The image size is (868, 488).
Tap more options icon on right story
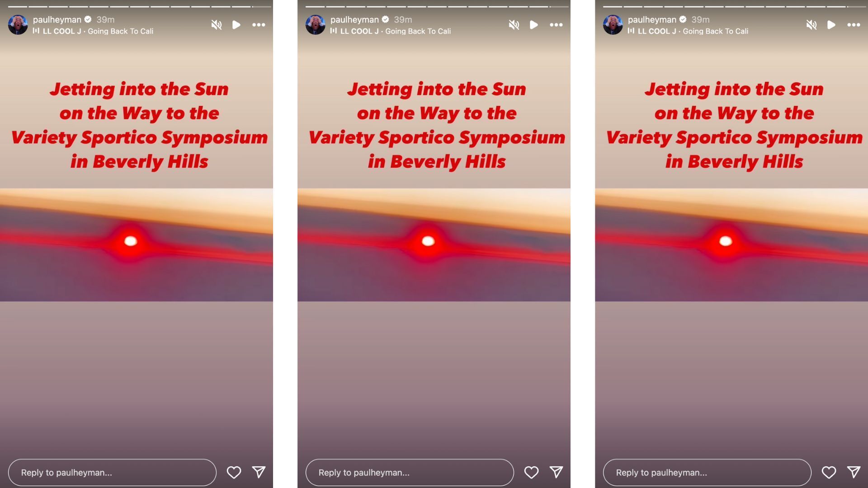(854, 24)
